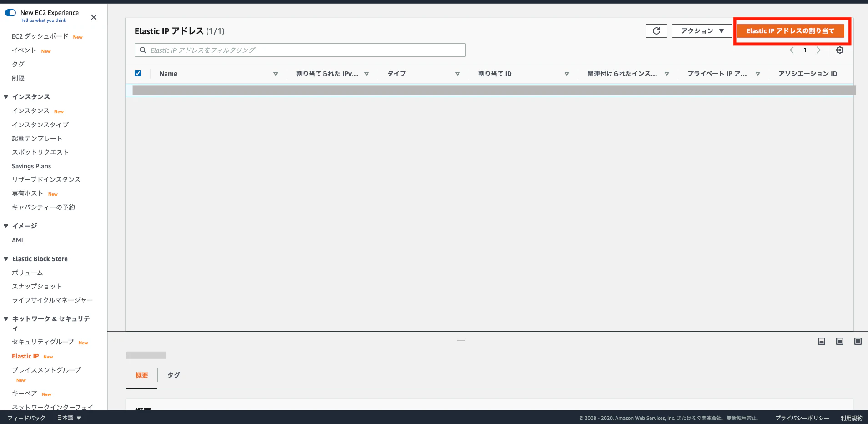This screenshot has height=424, width=868.
Task: Open 専有ホスト in sidebar
Action: (x=27, y=193)
